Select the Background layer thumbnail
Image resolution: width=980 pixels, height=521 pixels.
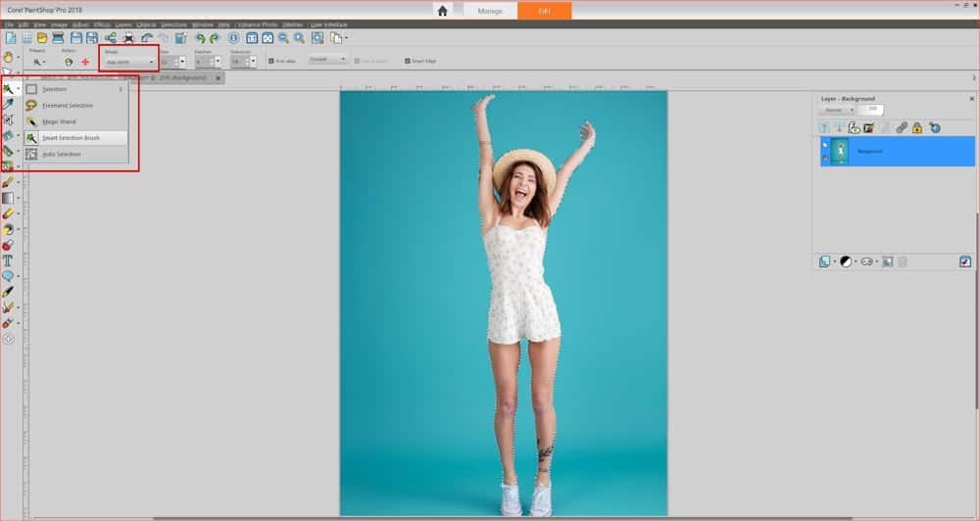point(840,151)
